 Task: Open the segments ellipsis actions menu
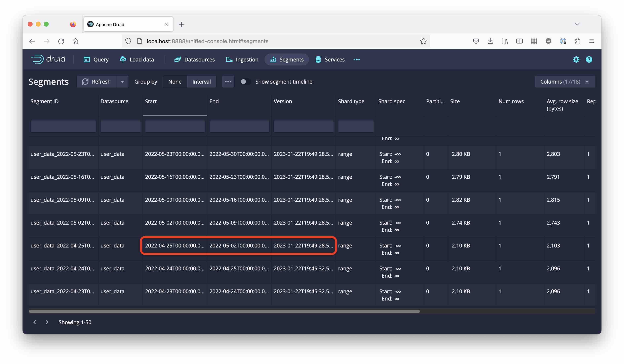pos(228,82)
